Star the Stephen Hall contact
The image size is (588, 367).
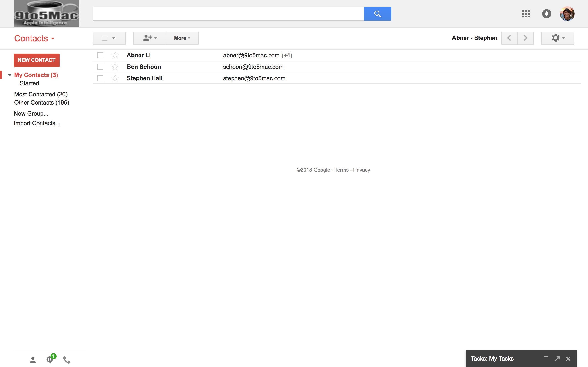tap(115, 78)
